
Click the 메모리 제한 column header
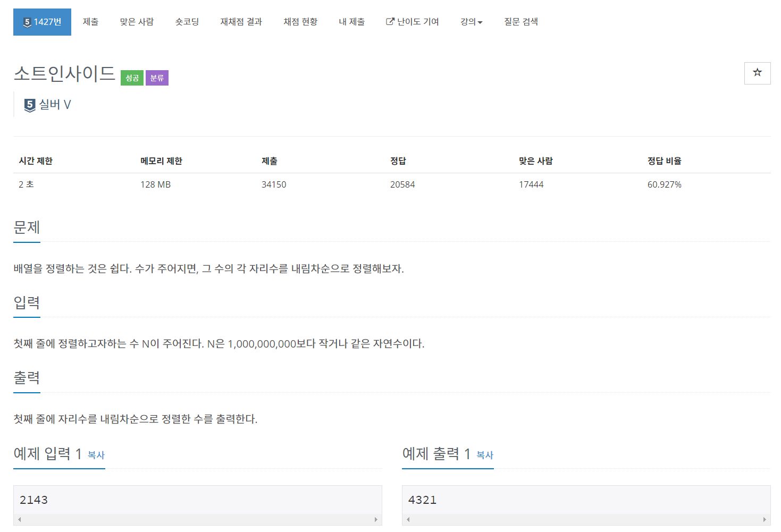161,161
